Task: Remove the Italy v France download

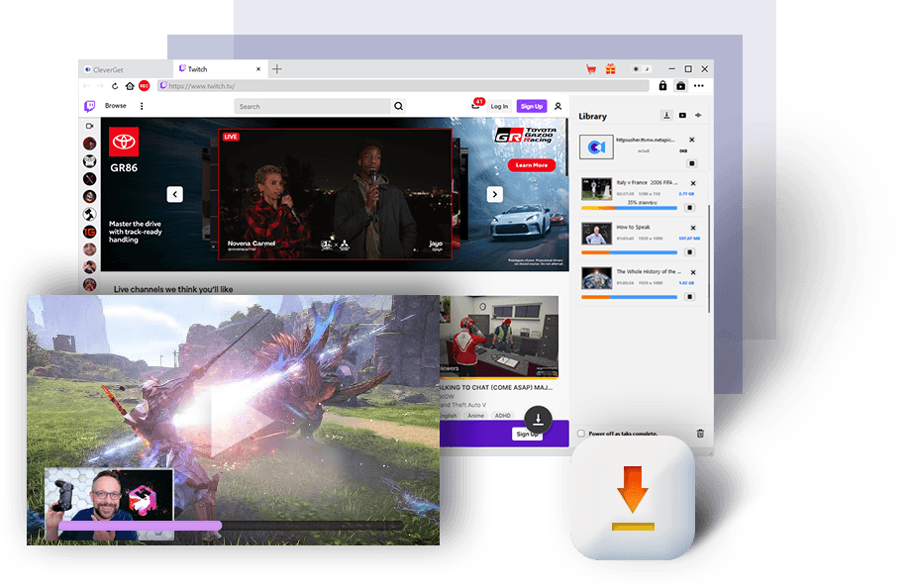Action: [693, 183]
